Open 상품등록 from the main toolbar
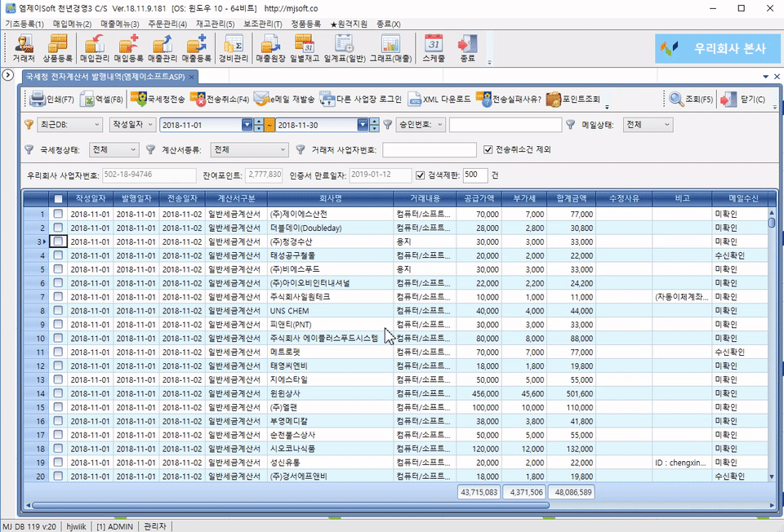 coord(57,48)
